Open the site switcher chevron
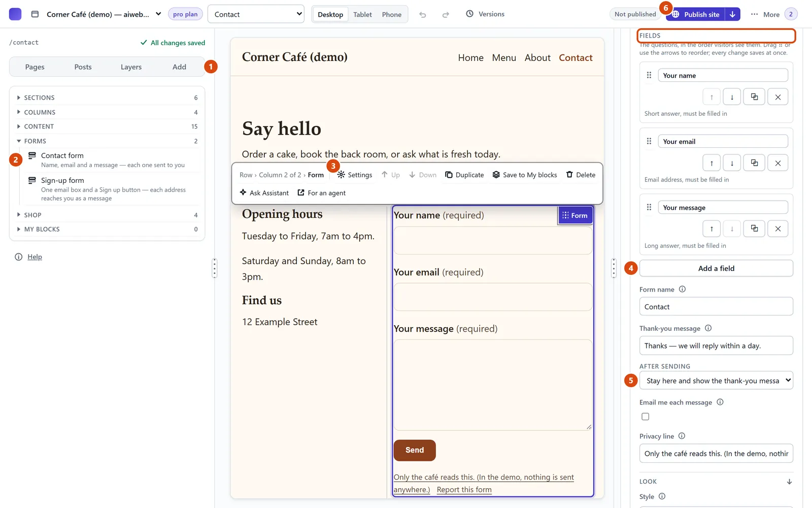 [158, 14]
